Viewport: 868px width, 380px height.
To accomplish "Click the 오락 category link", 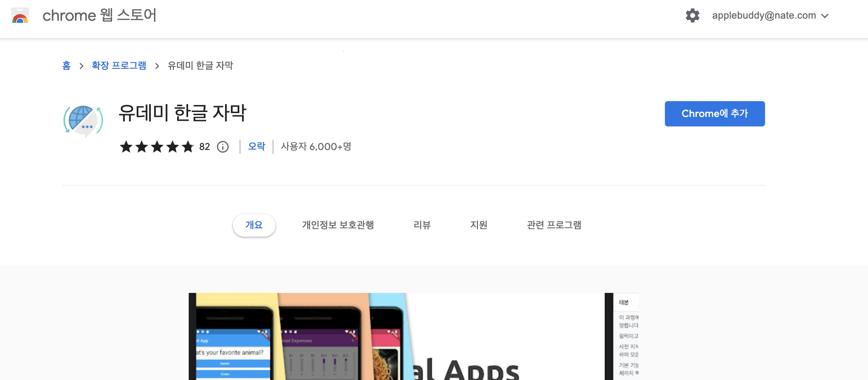I will (x=257, y=146).
